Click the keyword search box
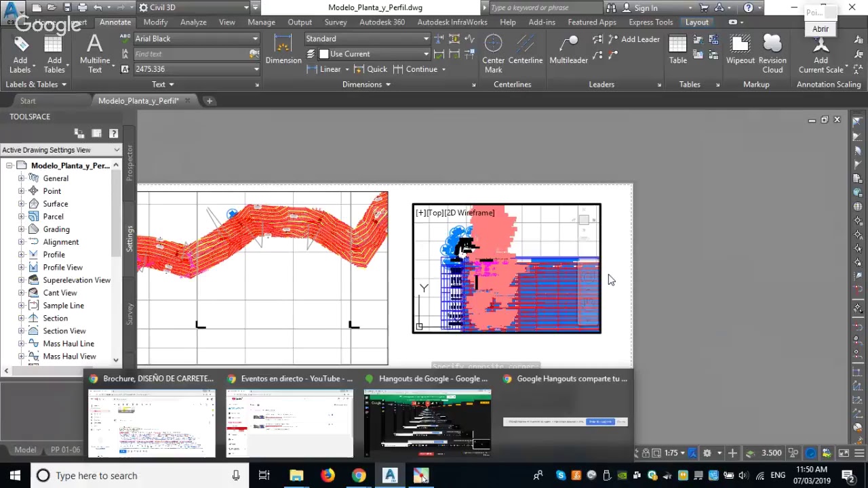The width and height of the screenshot is (868, 488). [545, 7]
